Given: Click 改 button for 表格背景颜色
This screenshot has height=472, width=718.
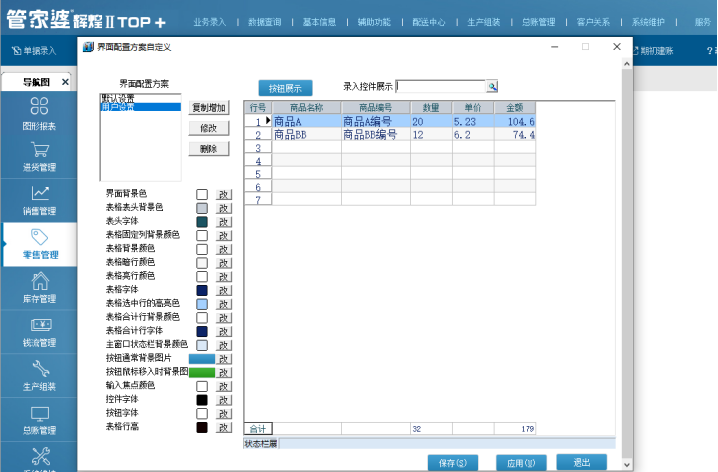Looking at the screenshot, I should coord(224,250).
